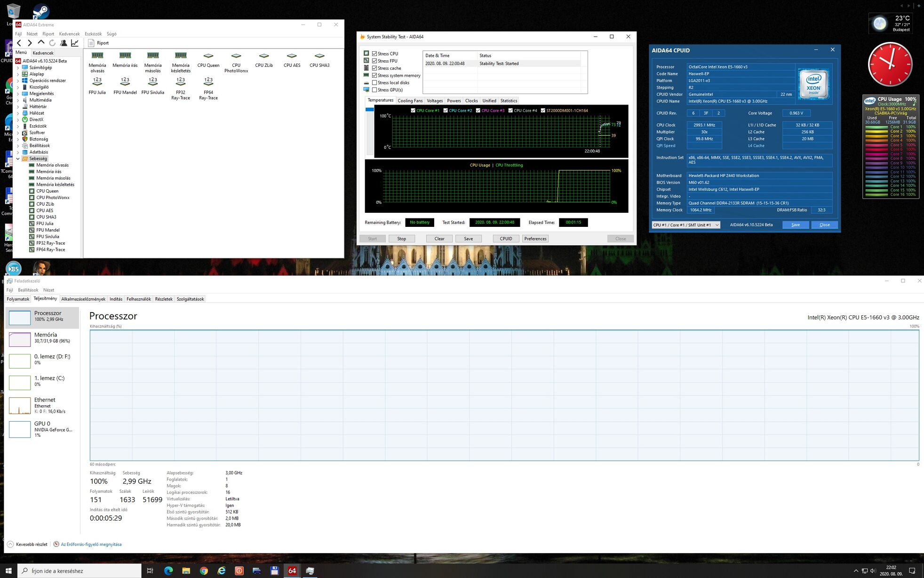The height and width of the screenshot is (578, 924).
Task: Click the AIDA64 toolbar refresh icon
Action: click(52, 43)
